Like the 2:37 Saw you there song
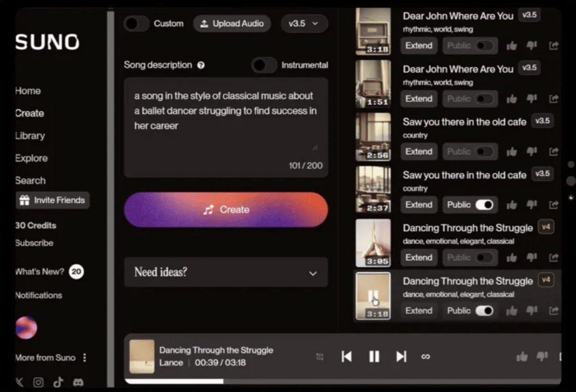The width and height of the screenshot is (576, 392). 511,205
